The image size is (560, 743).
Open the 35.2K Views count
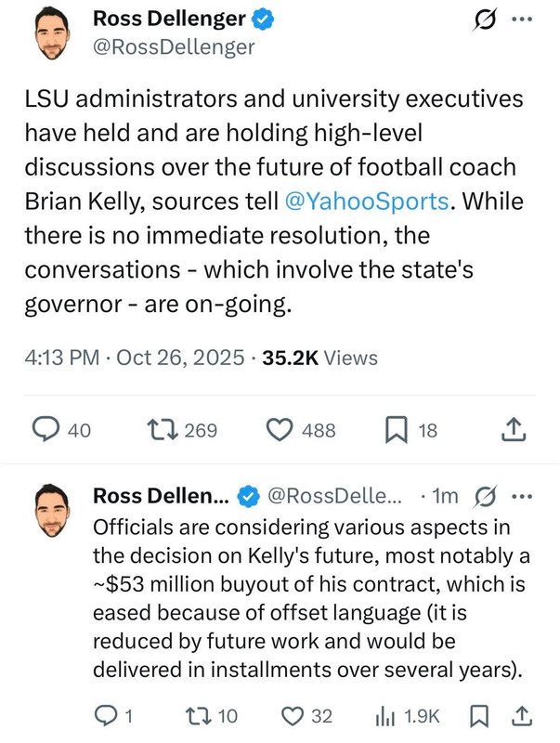coord(319,358)
